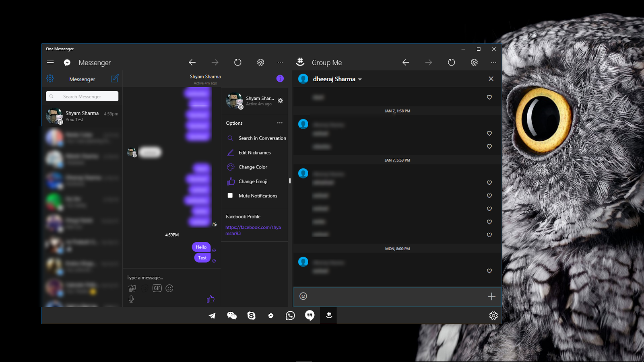Screen dimensions: 644x362
Task: Click the Group Me logo in the header
Action: point(300,62)
